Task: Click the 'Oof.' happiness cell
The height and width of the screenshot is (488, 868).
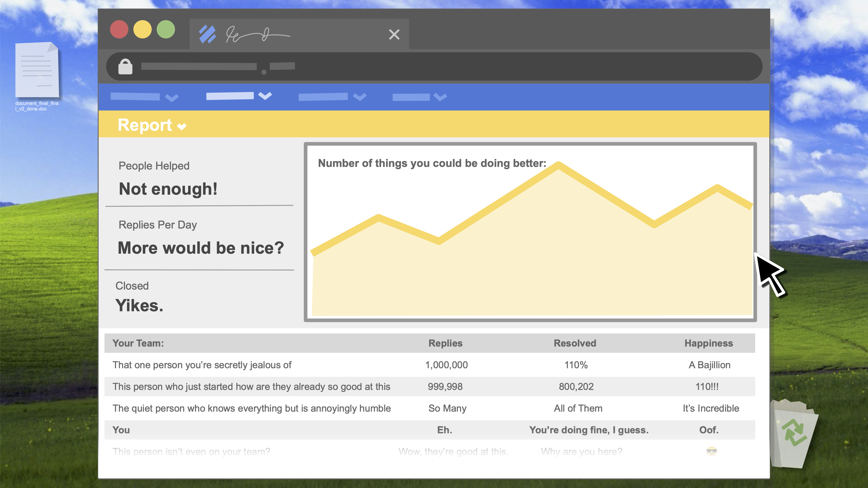Action: 709,430
